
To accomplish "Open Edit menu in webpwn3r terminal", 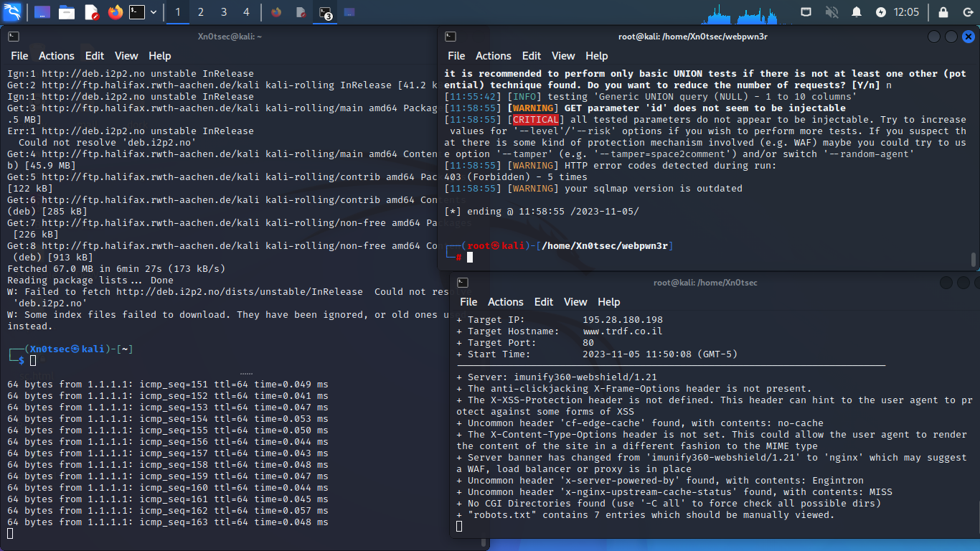I will click(532, 56).
